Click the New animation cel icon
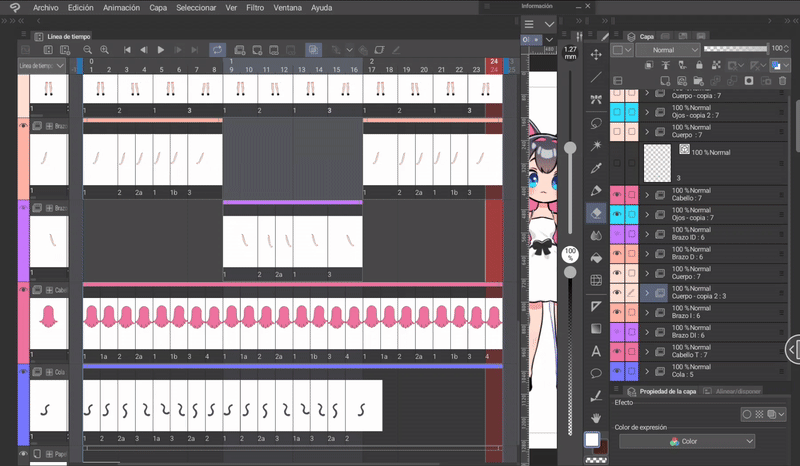The image size is (800, 466). [257, 50]
